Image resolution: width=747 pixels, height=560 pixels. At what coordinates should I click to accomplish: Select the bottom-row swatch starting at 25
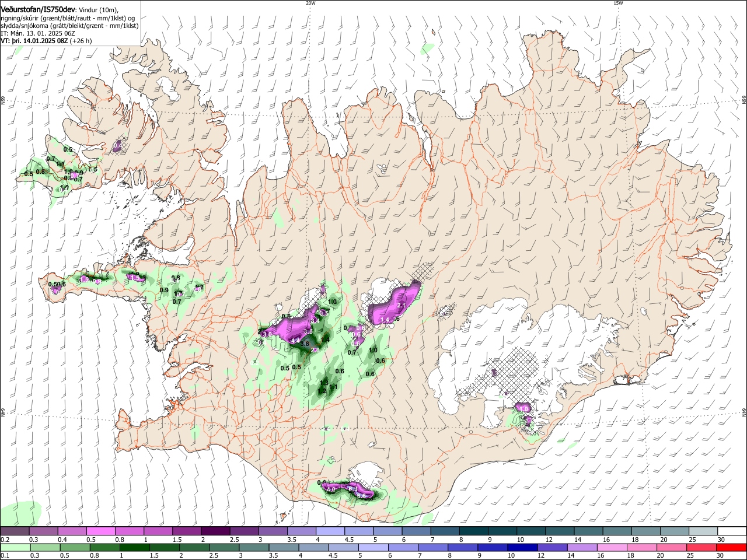[x=701, y=547]
